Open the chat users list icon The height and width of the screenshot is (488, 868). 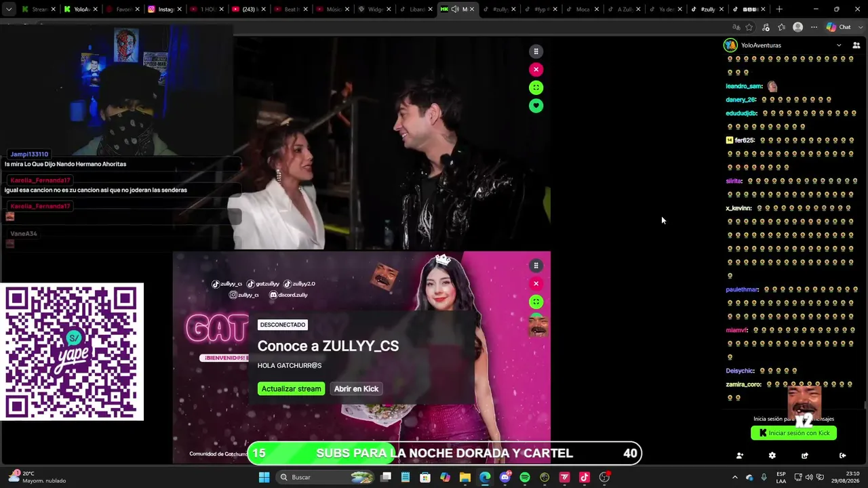856,45
